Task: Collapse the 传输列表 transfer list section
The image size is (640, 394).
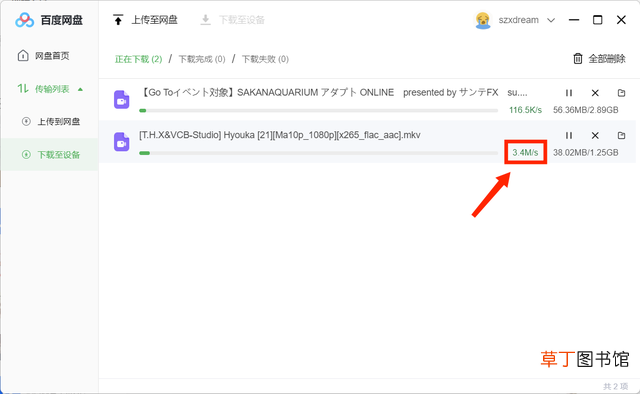Action: tap(80, 89)
